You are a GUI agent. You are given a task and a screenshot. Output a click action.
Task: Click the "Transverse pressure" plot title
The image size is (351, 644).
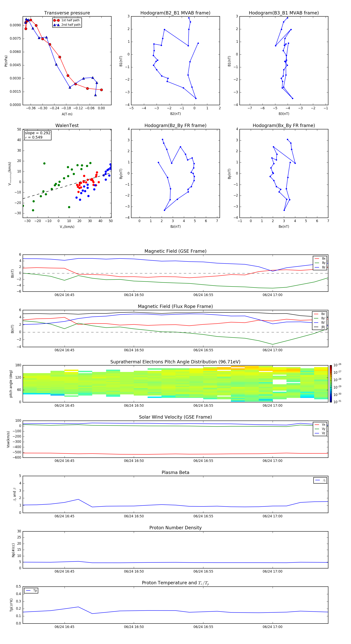pos(67,13)
